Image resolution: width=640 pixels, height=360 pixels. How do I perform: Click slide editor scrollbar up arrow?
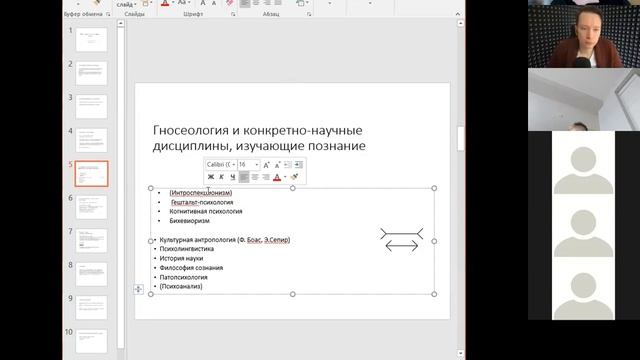460,24
